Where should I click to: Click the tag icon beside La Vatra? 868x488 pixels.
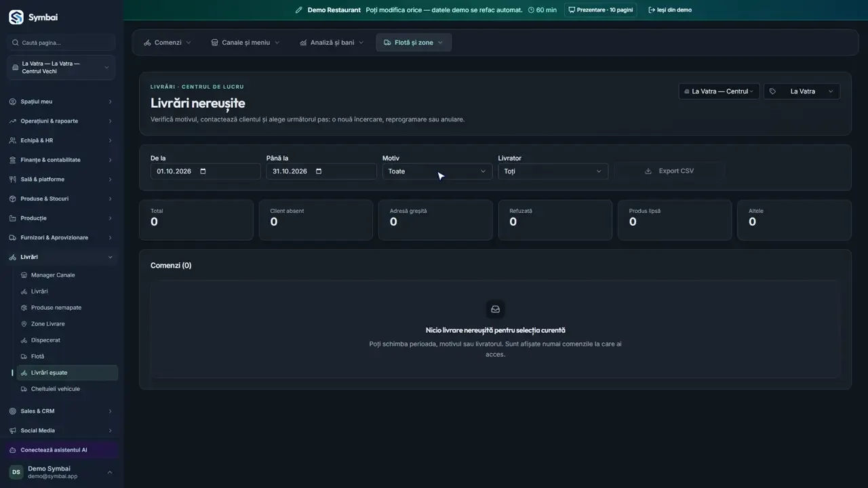[772, 91]
